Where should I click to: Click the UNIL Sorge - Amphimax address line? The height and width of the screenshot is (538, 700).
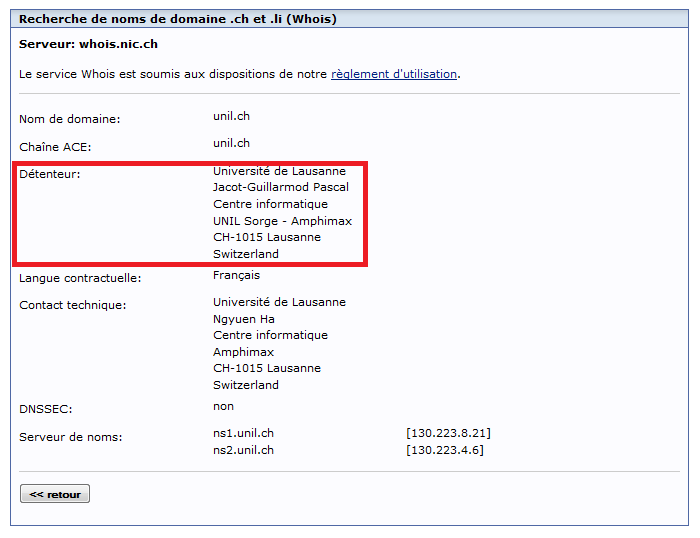click(x=282, y=221)
